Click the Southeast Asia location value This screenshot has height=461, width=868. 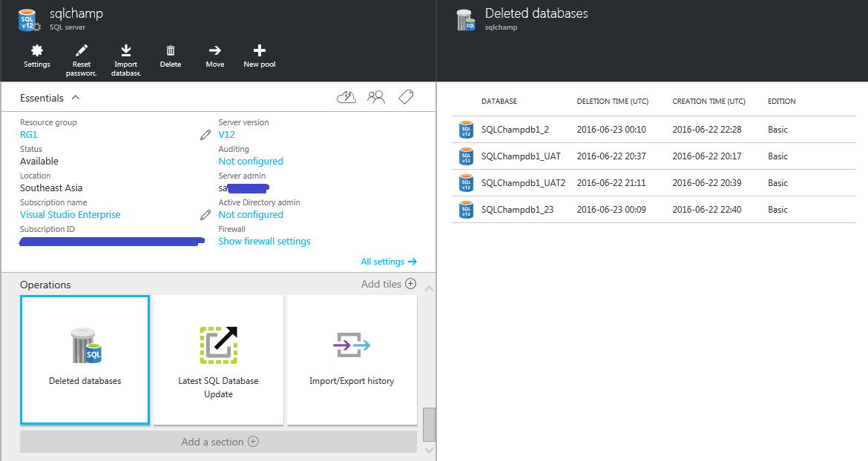[51, 188]
